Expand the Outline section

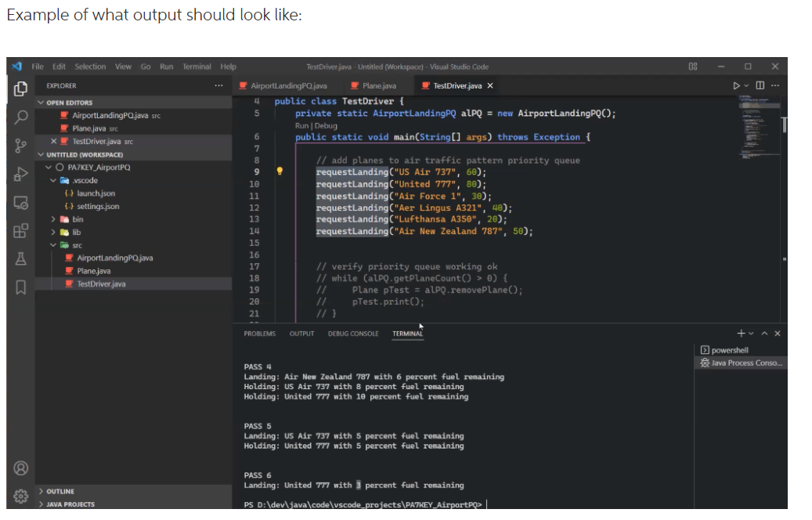tap(134, 491)
